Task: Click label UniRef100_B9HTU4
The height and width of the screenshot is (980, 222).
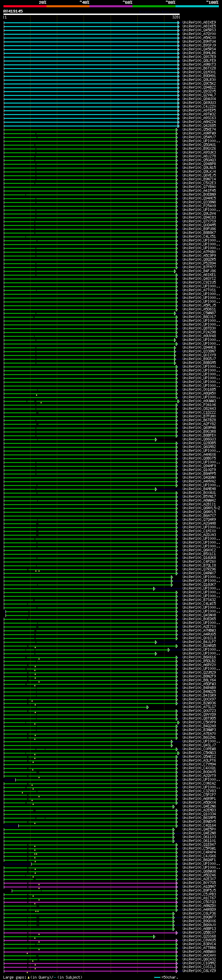Action: [199, 41]
